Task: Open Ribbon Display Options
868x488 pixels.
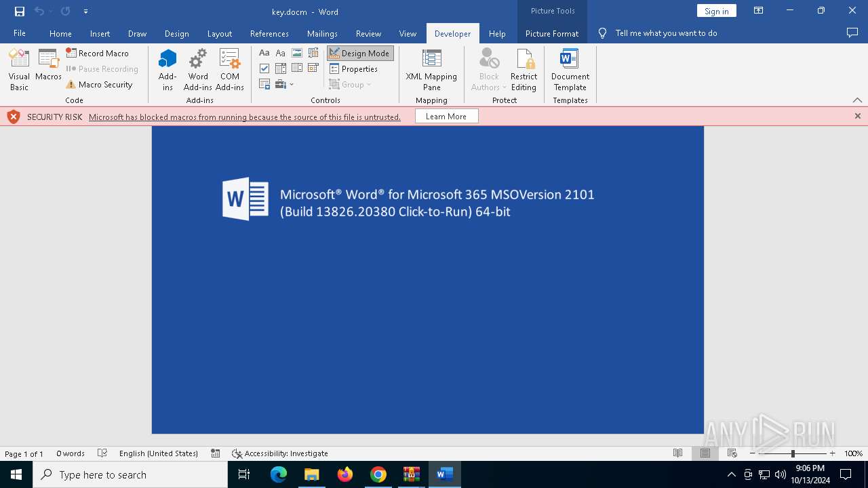Action: coord(759,11)
